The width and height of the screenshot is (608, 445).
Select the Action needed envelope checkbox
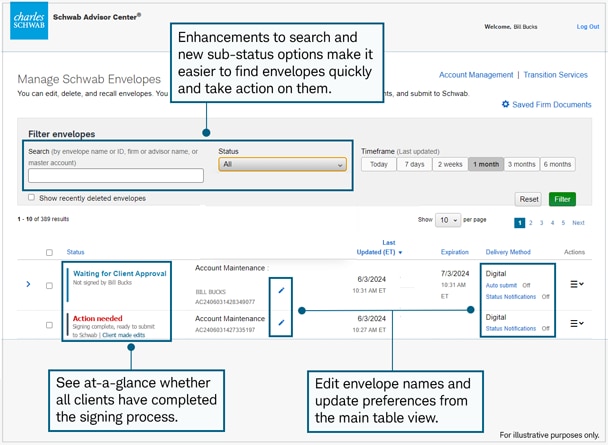49,325
